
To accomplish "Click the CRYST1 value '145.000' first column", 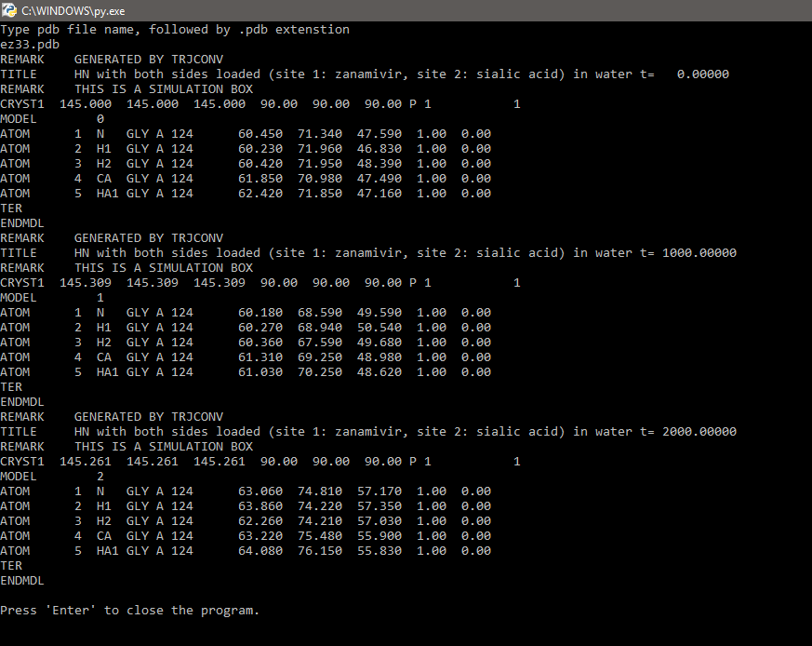I will (x=86, y=104).
